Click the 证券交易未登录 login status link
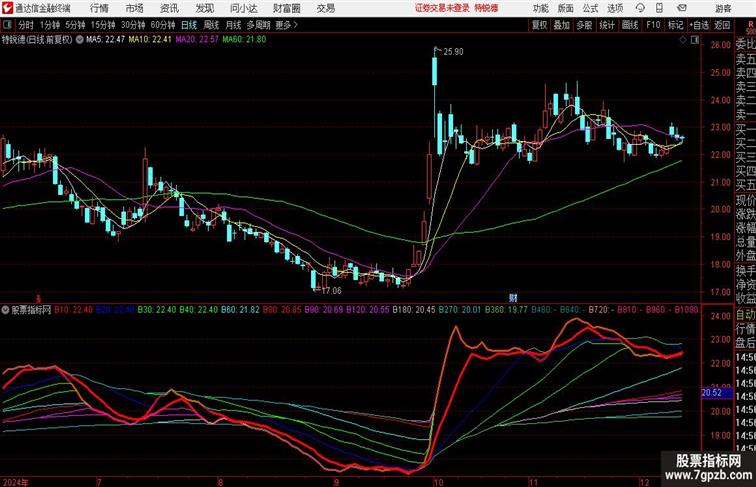Screen dimensions: 756x487 tap(442, 8)
